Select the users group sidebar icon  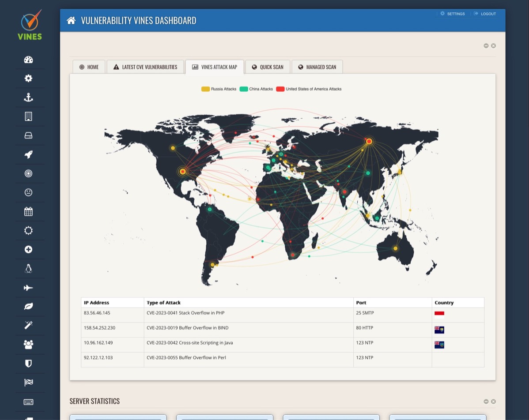point(28,344)
